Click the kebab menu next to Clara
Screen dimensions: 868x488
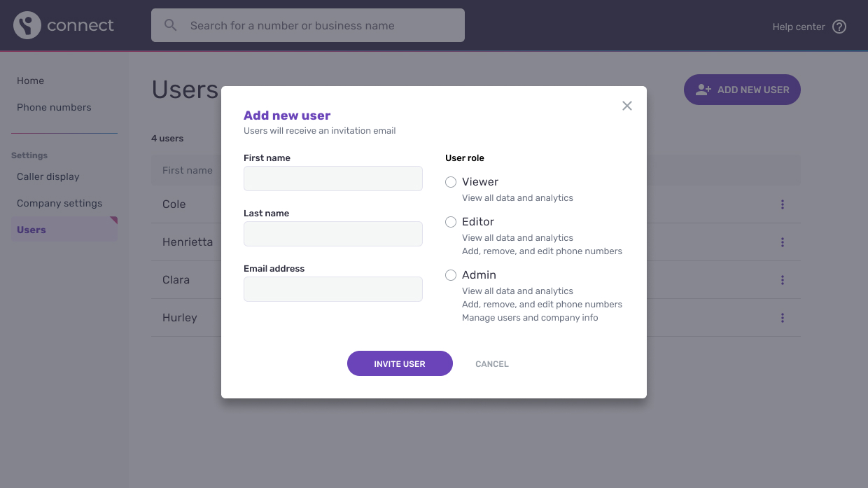(782, 279)
